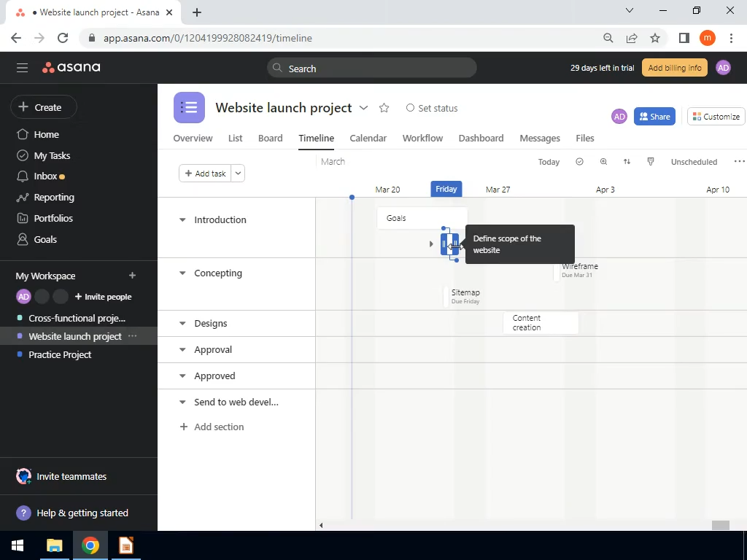Image resolution: width=747 pixels, height=560 pixels.
Task: Open the Files tab
Action: (584, 138)
